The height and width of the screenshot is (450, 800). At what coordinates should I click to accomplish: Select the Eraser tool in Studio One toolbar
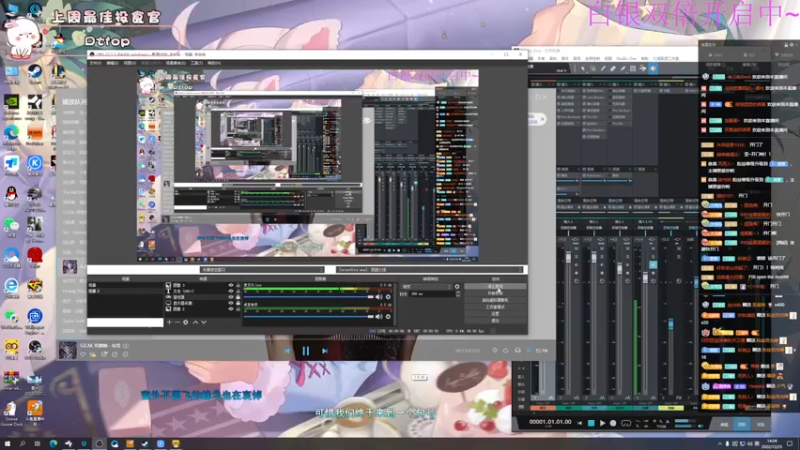(613, 68)
